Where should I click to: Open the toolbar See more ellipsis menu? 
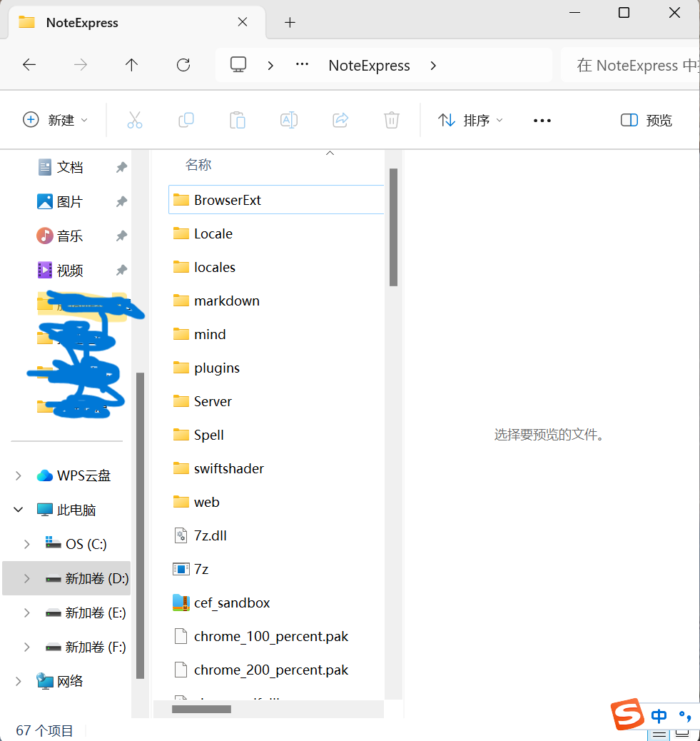coord(542,121)
